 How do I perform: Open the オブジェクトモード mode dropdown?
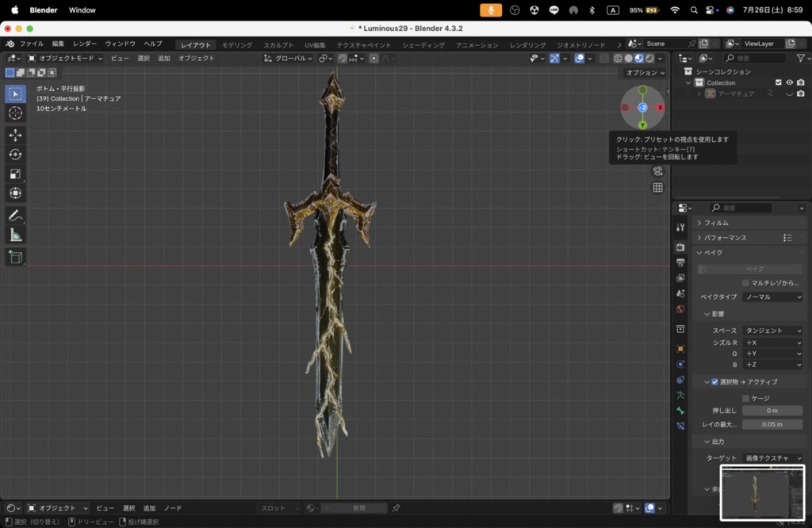tap(65, 58)
